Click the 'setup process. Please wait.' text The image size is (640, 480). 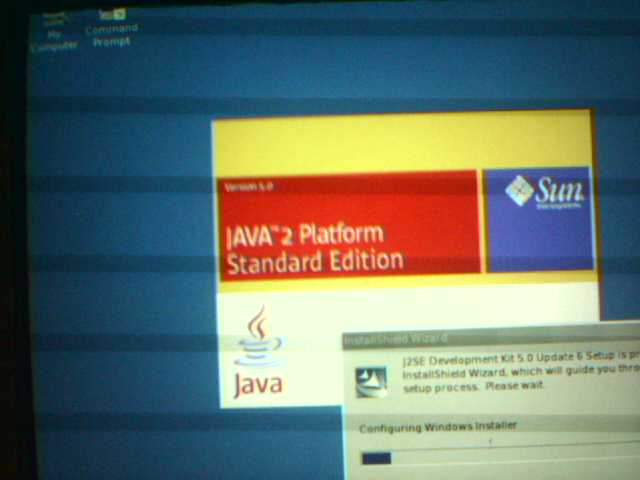click(473, 386)
